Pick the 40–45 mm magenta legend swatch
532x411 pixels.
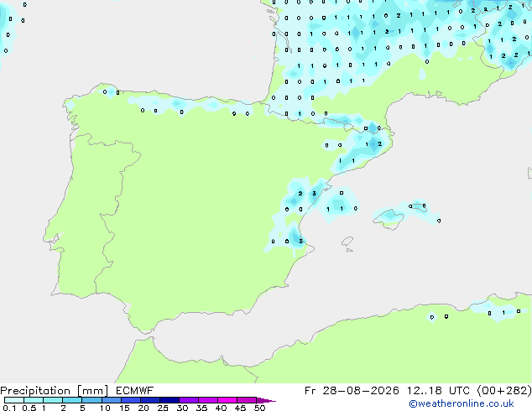click(227, 400)
